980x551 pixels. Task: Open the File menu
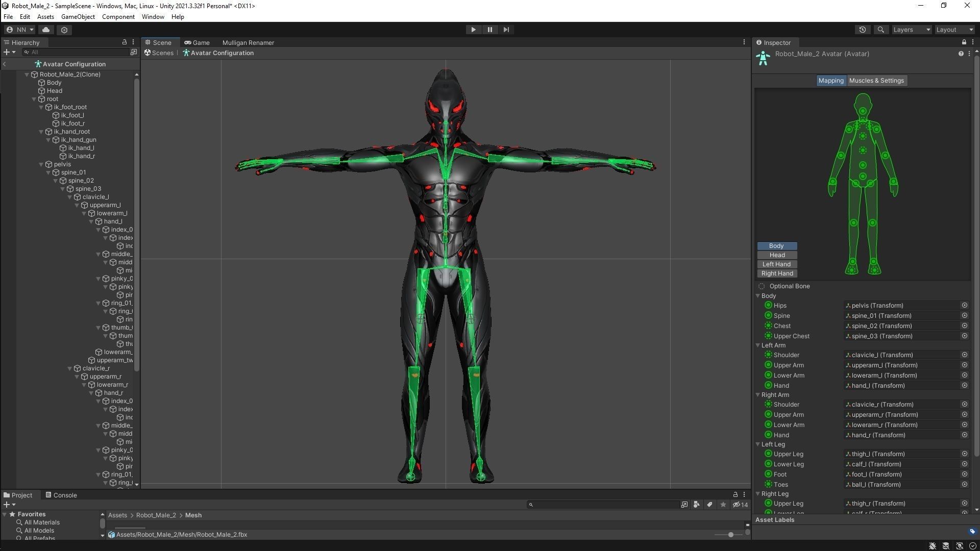click(x=8, y=17)
